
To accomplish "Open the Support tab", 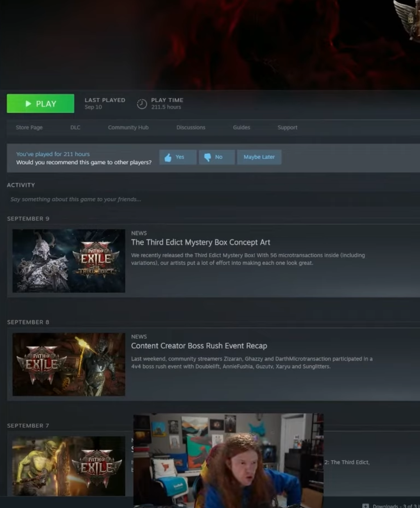I will (x=287, y=127).
